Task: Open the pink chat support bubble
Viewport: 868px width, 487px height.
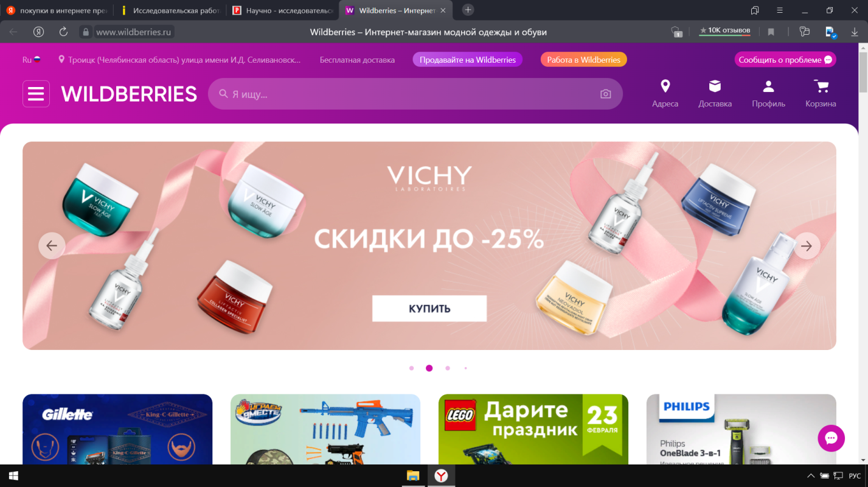Action: click(831, 438)
